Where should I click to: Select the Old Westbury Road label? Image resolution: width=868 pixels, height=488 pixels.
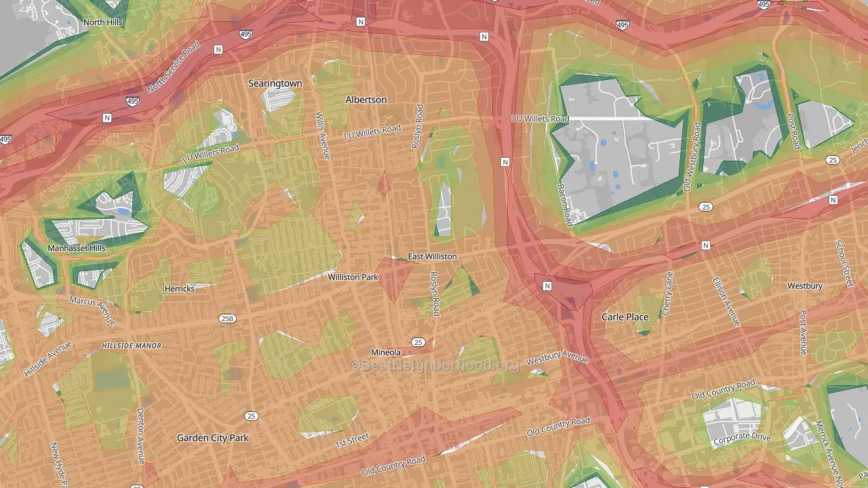[692, 157]
